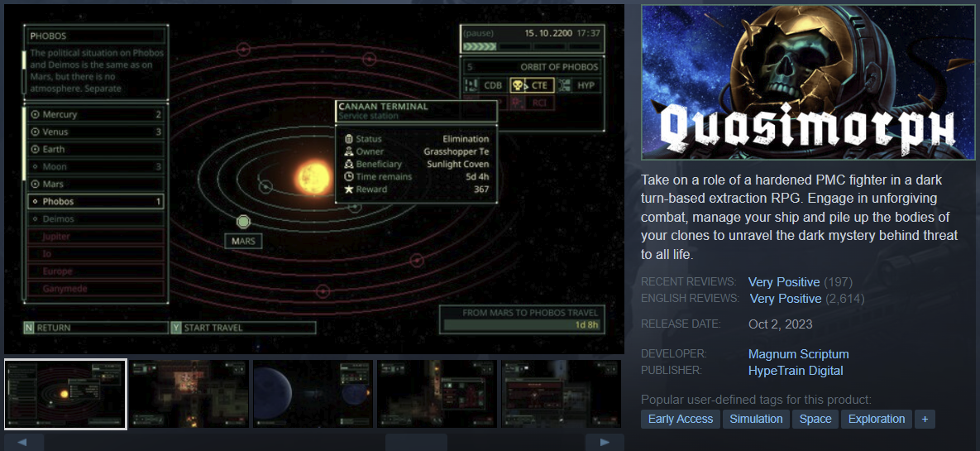Viewport: 980px width, 451px height.
Task: Click the sun in the orbit map
Action: (313, 176)
